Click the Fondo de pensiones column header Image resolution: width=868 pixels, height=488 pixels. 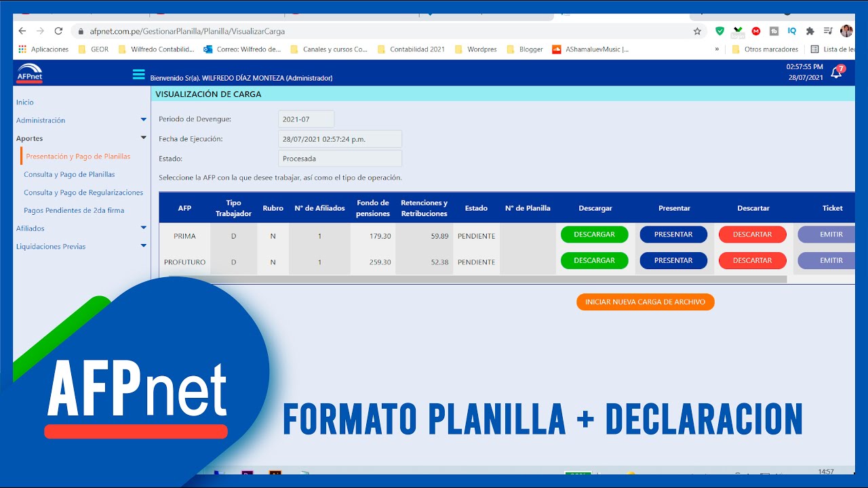click(374, 208)
